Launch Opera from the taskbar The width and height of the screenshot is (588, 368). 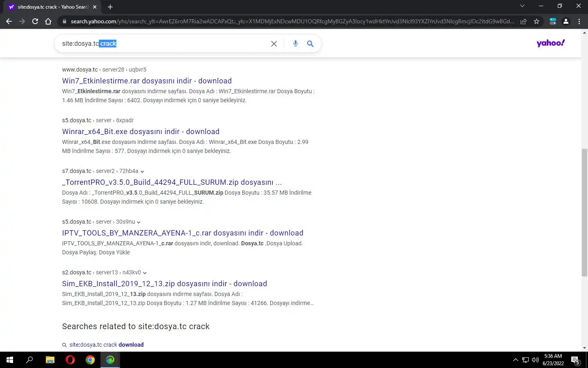[x=70, y=360]
